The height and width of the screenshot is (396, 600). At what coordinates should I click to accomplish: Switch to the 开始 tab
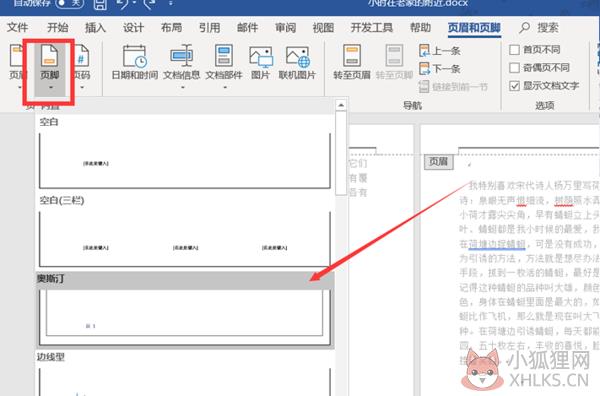click(58, 28)
